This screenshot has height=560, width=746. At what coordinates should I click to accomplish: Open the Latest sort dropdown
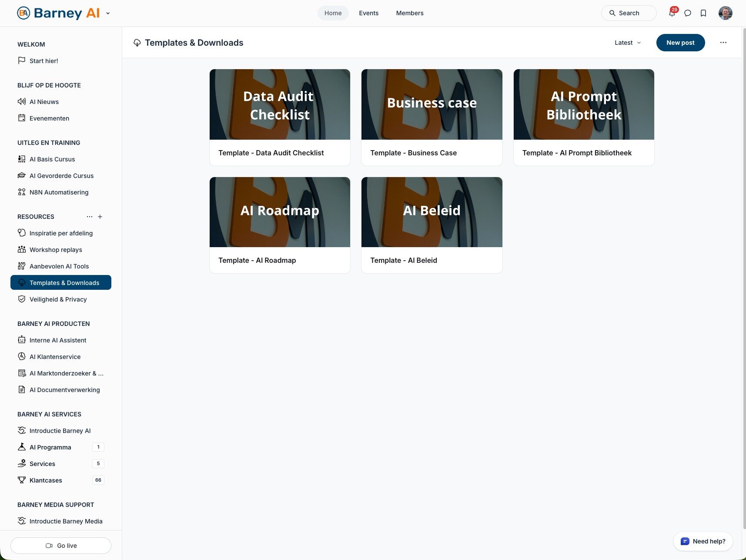point(627,43)
